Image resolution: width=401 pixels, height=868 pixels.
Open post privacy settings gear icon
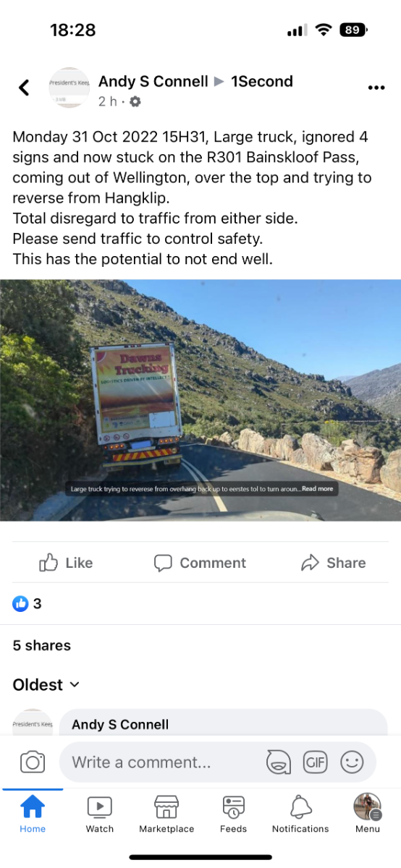coord(135,102)
